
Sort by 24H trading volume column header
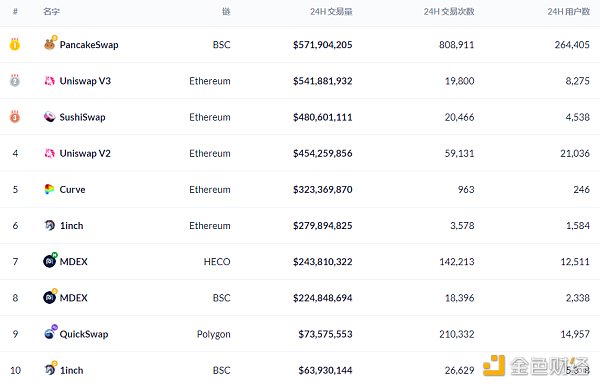pos(331,11)
